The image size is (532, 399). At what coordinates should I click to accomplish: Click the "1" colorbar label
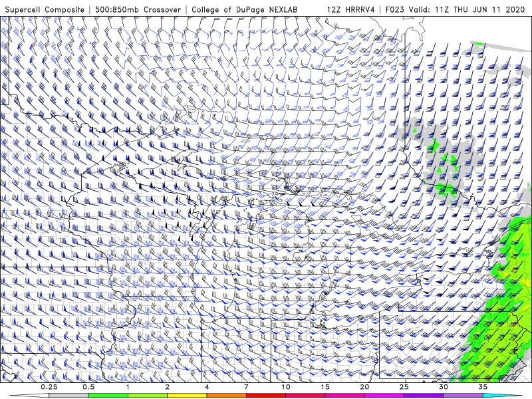pos(128,387)
